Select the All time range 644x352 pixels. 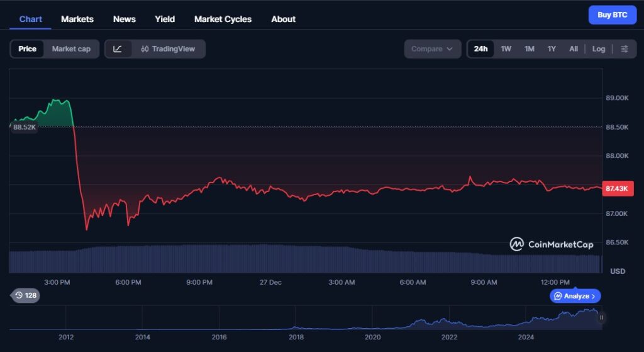574,49
